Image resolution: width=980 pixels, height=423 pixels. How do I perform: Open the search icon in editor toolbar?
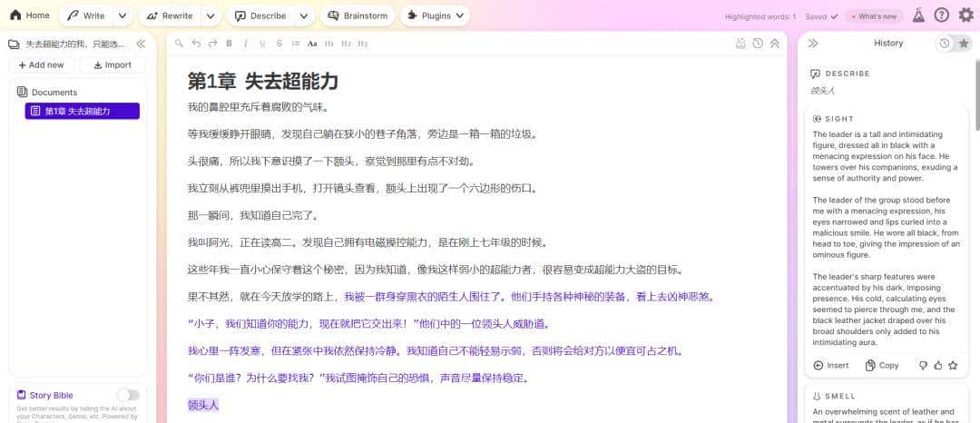pyautogui.click(x=180, y=43)
